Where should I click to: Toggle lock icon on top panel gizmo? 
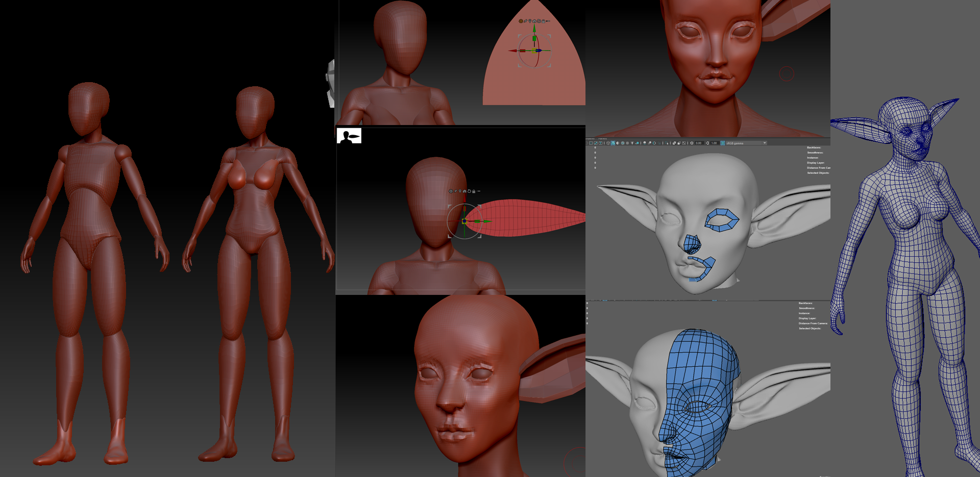544,21
